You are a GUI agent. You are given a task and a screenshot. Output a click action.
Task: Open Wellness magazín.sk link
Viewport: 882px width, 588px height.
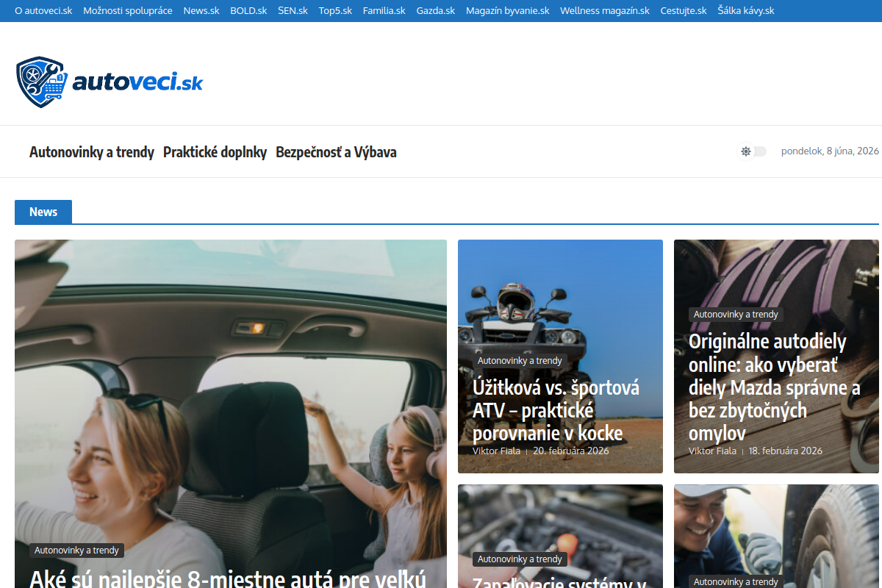(x=605, y=11)
